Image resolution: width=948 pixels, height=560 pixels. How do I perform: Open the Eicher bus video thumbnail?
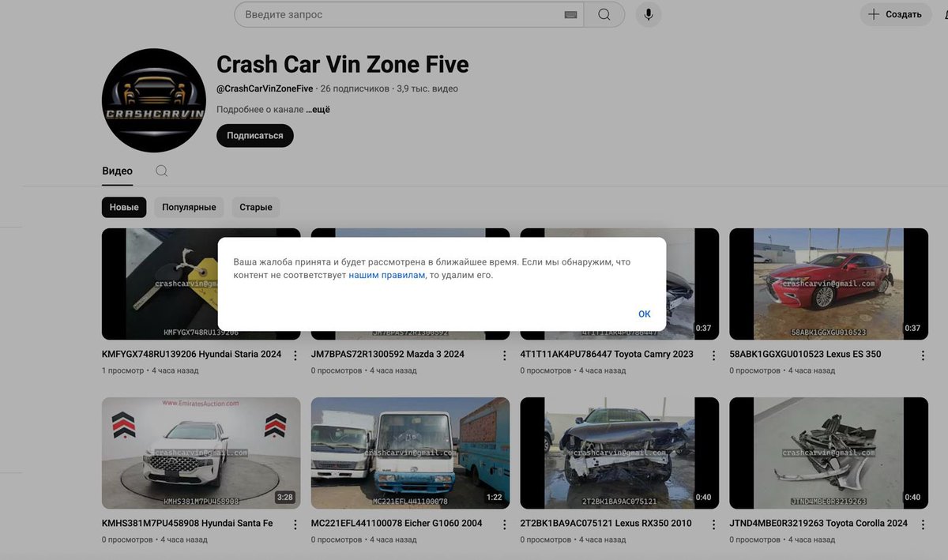click(x=410, y=453)
